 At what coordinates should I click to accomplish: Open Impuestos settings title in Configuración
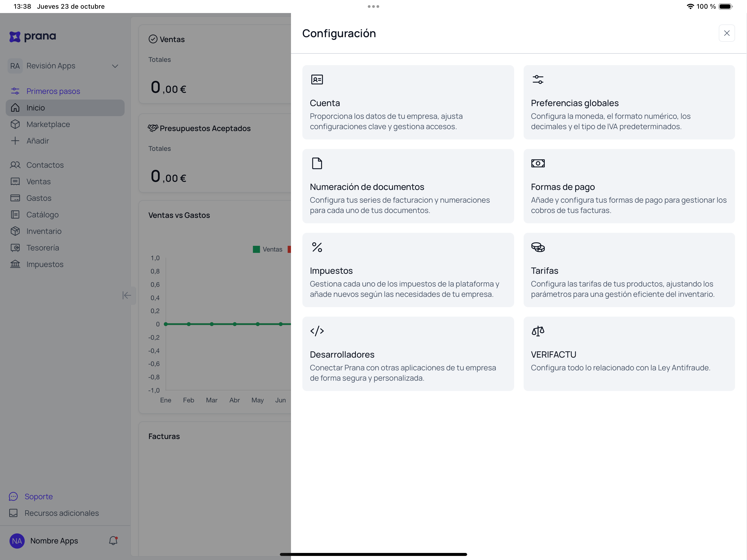[331, 271]
